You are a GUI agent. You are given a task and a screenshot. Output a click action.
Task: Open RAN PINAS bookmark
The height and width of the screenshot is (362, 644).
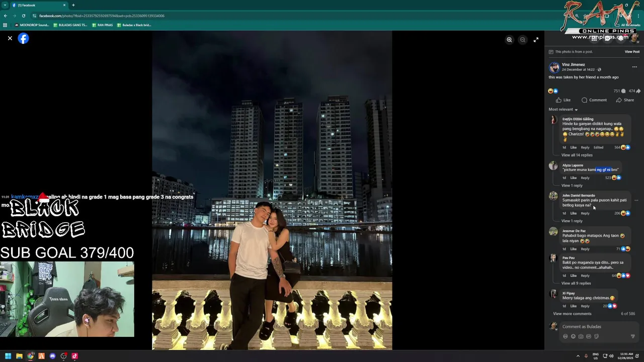(x=103, y=25)
